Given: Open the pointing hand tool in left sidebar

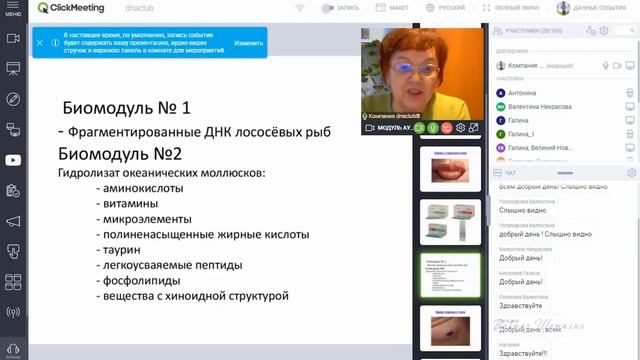Looking at the screenshot, I should point(13,251).
